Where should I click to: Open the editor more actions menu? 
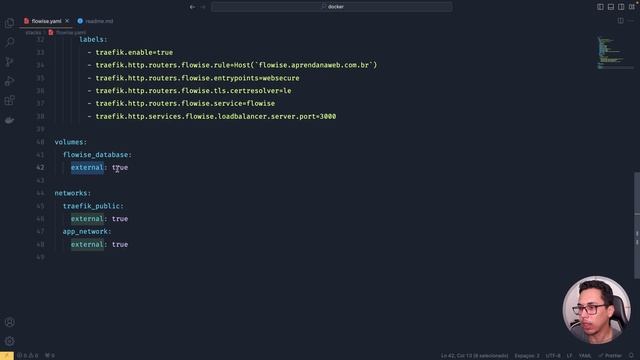point(631,21)
